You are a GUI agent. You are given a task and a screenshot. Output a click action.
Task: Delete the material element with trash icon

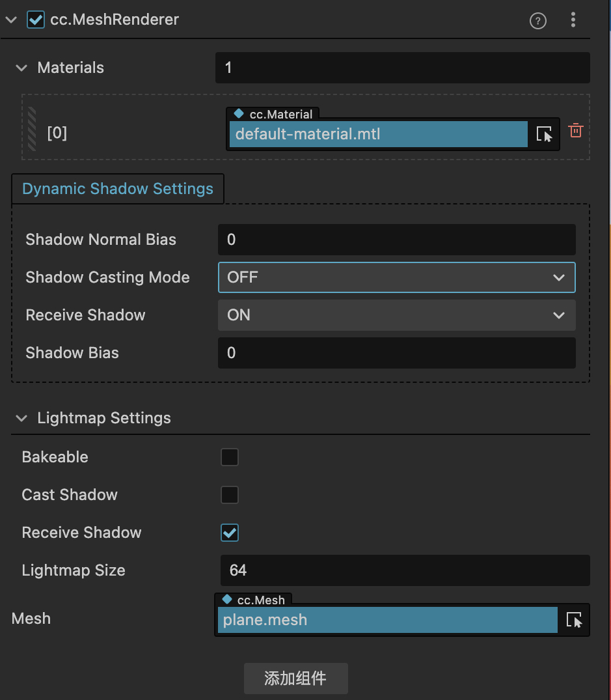point(576,131)
